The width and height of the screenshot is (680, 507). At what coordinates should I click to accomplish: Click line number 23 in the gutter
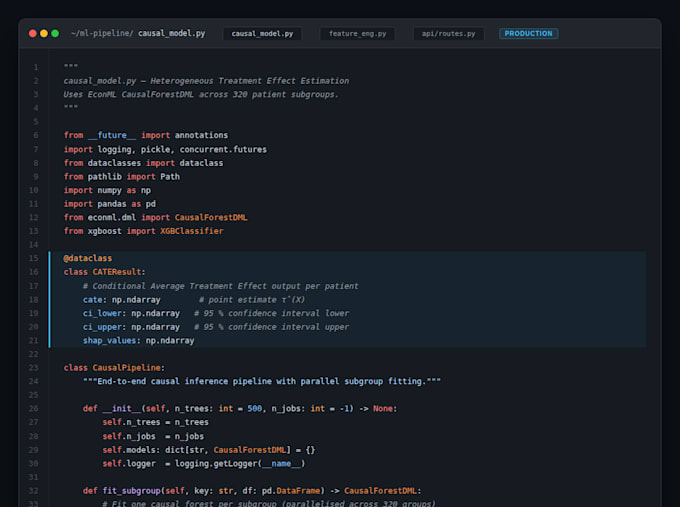coord(33,368)
